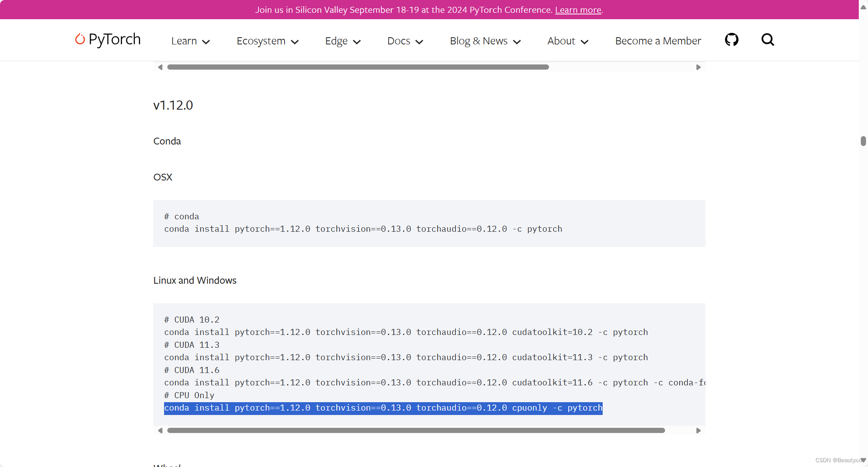Click the '# conda' comment in OSX block
868x467 pixels.
pos(181,216)
